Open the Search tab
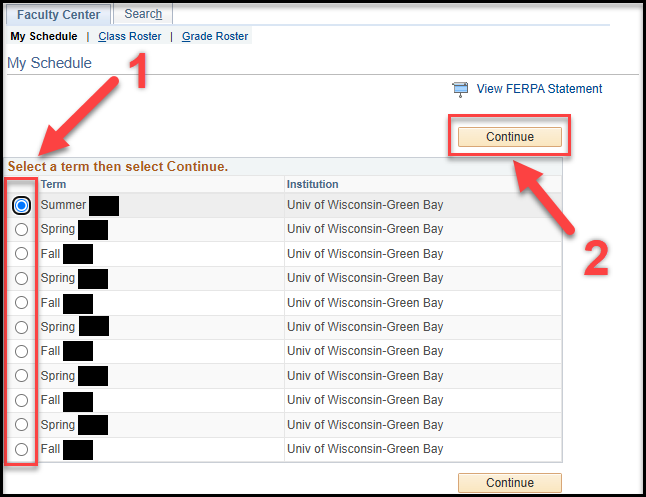Screen dimensions: 646x497 coord(143,15)
